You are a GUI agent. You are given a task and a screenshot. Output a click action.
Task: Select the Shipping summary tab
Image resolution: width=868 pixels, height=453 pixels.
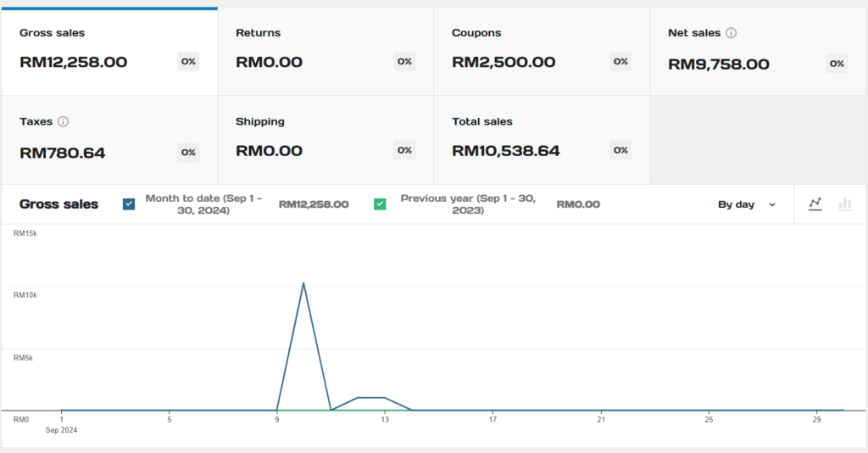[325, 140]
